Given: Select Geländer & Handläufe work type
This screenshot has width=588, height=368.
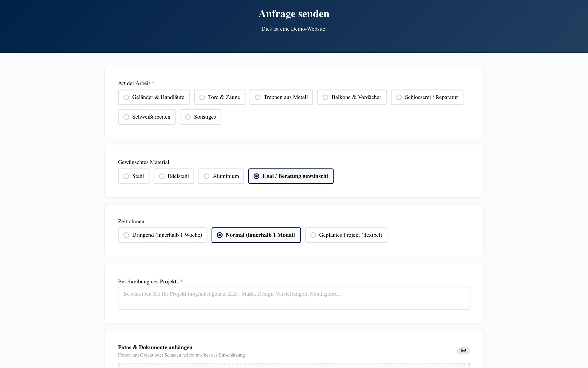Looking at the screenshot, I should click(x=154, y=97).
